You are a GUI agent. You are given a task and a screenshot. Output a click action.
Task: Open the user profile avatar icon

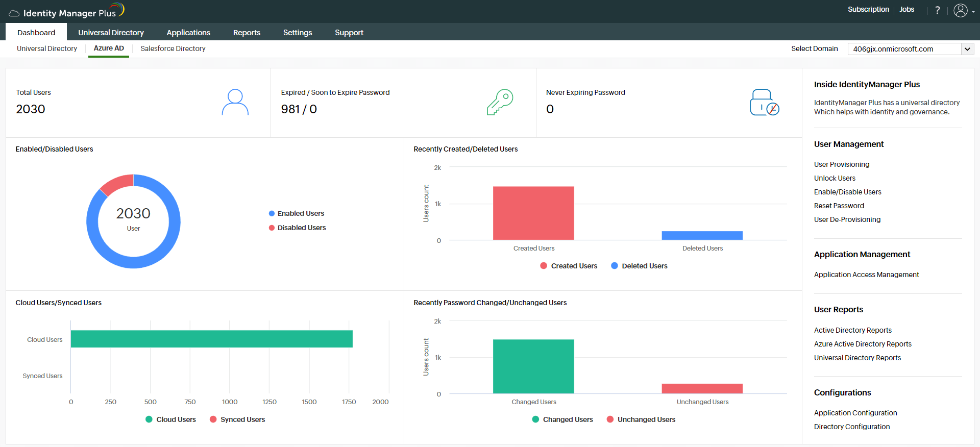point(960,11)
